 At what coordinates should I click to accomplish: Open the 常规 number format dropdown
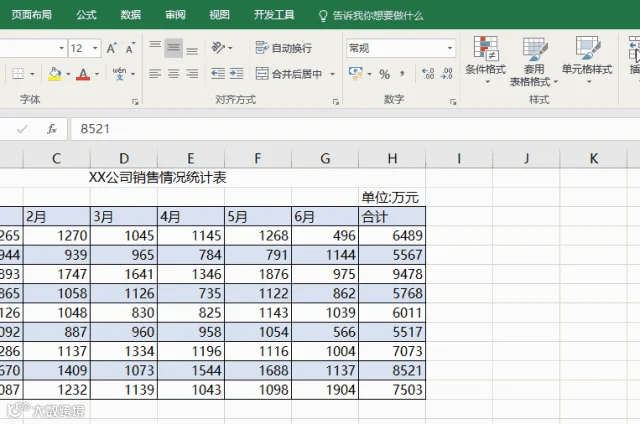(x=450, y=48)
